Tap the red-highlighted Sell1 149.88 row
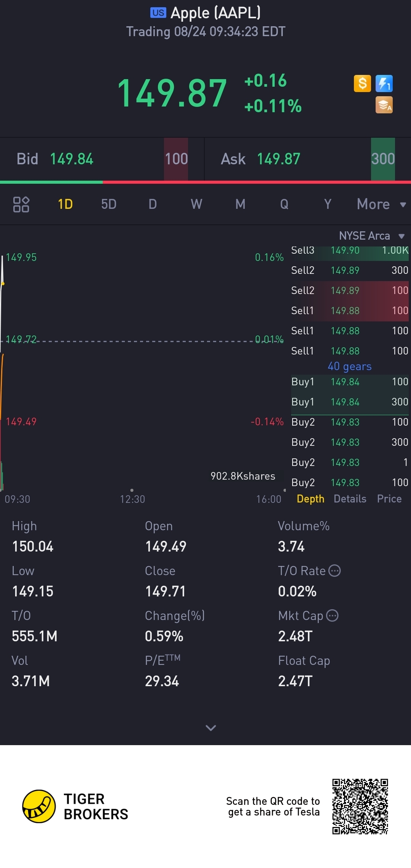Image resolution: width=411 pixels, height=868 pixels. coord(350,311)
